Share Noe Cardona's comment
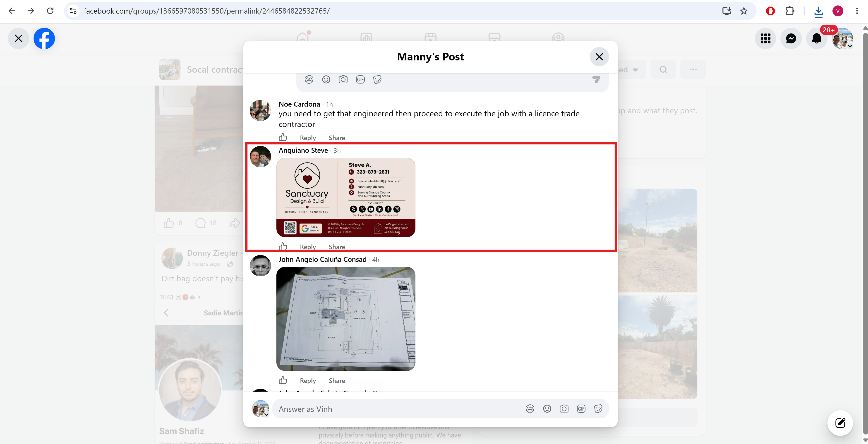Screen dimensions: 868x444 click(337, 138)
